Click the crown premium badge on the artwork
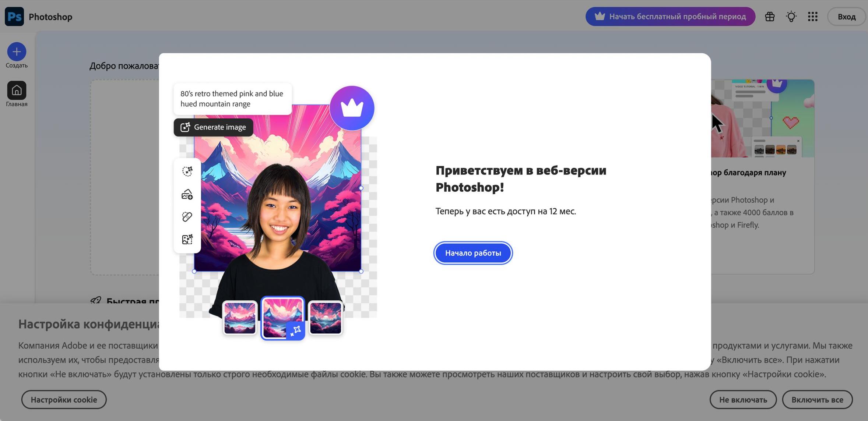The height and width of the screenshot is (421, 868). click(352, 107)
